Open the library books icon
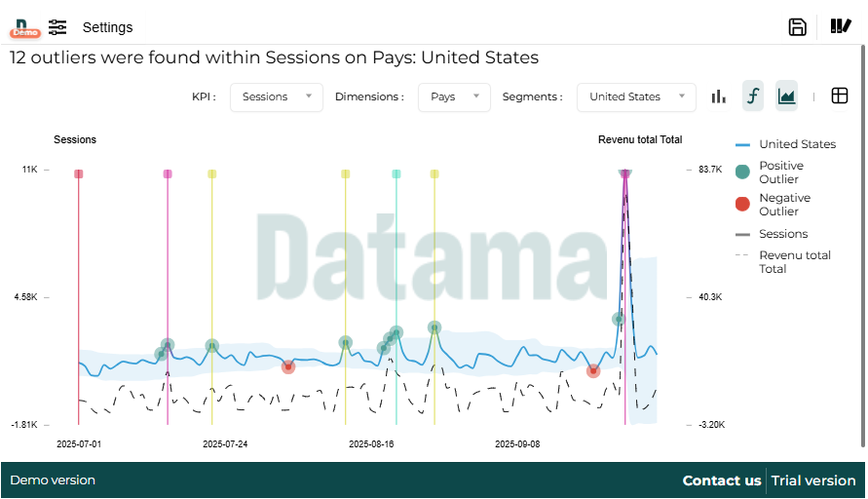 pos(841,26)
